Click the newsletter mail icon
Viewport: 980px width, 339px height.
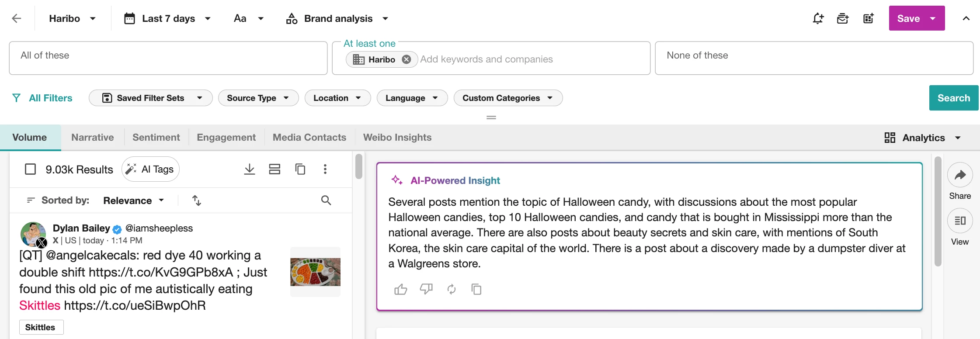coord(843,18)
